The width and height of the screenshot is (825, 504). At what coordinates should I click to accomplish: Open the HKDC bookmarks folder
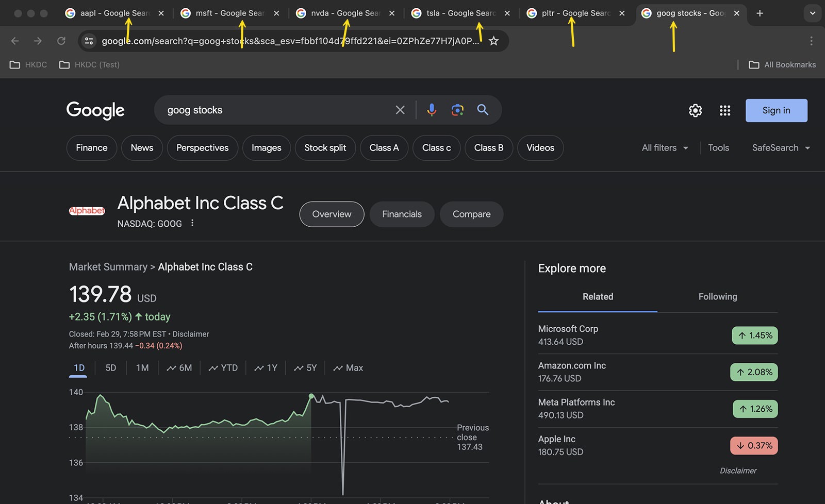pyautogui.click(x=28, y=64)
